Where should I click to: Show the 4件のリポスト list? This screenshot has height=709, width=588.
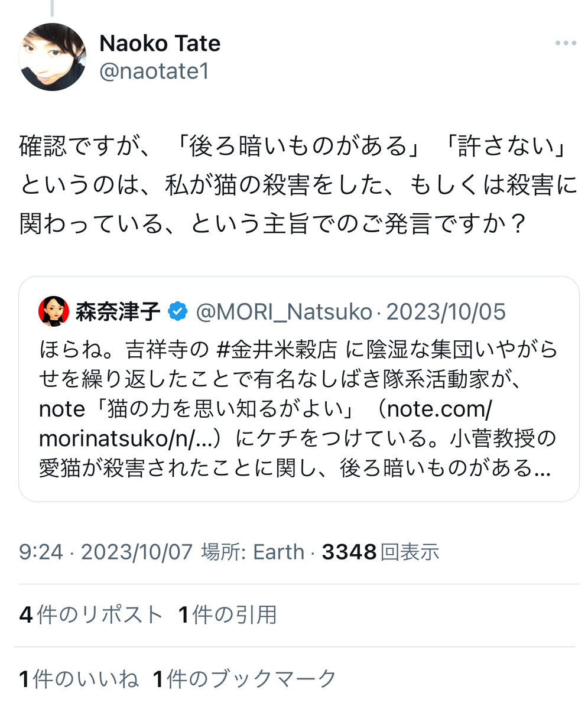point(90,615)
